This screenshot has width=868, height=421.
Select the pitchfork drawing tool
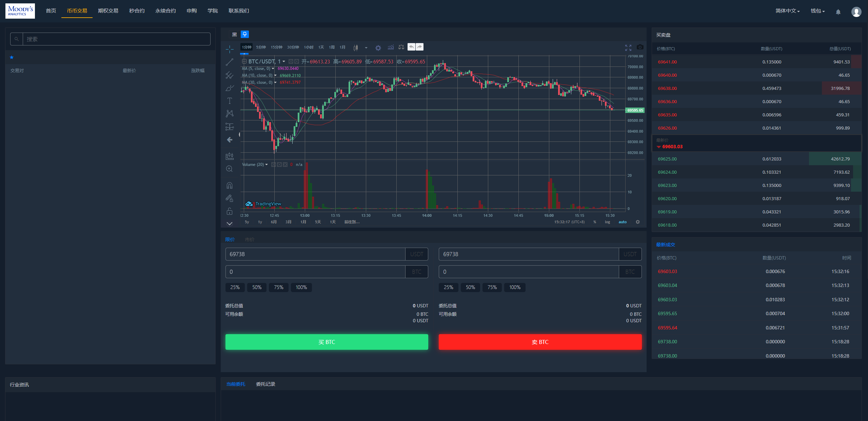click(x=230, y=75)
